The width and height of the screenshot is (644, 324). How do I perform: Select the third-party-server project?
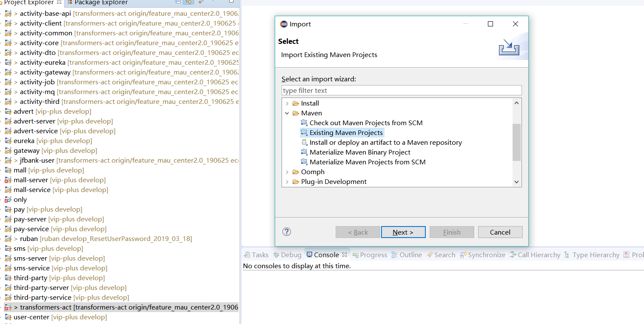coord(41,288)
